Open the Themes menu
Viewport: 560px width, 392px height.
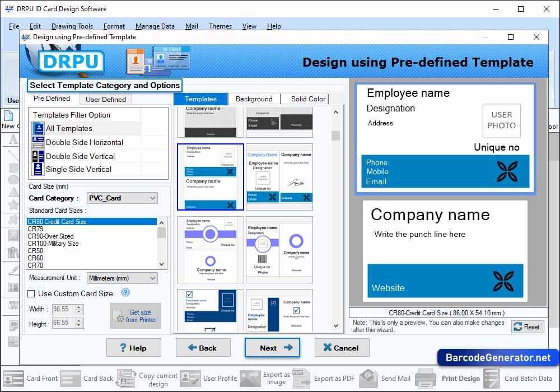tap(220, 26)
